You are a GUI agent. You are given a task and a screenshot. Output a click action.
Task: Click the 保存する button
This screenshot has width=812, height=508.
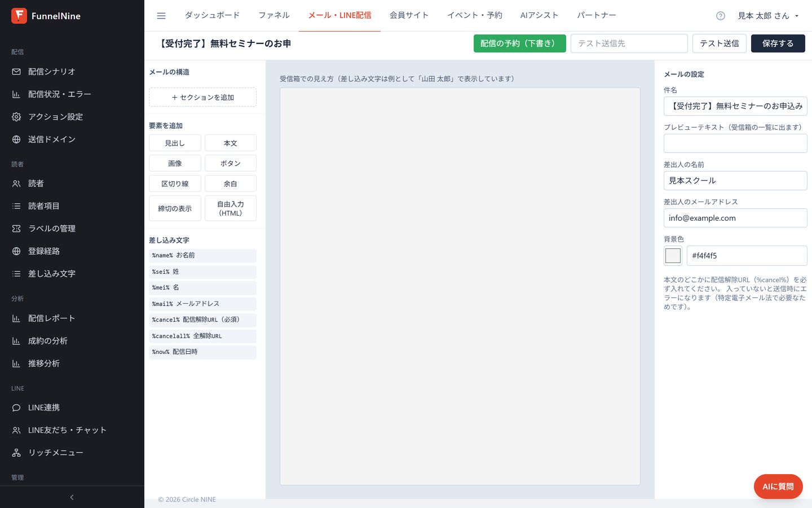click(778, 43)
